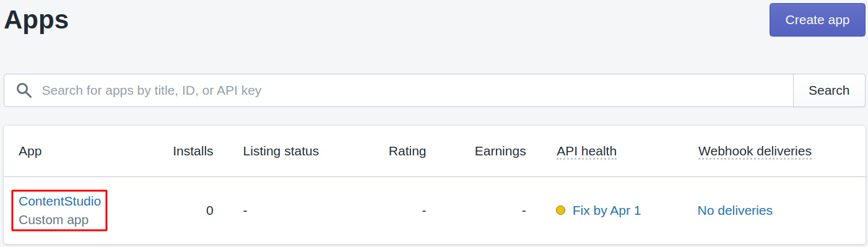The image size is (868, 247).
Task: Click the API health column header
Action: tap(586, 151)
